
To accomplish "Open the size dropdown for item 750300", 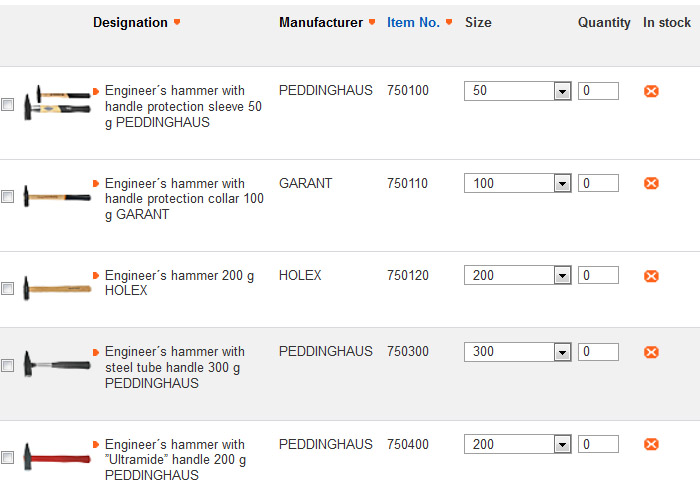I will coord(562,352).
